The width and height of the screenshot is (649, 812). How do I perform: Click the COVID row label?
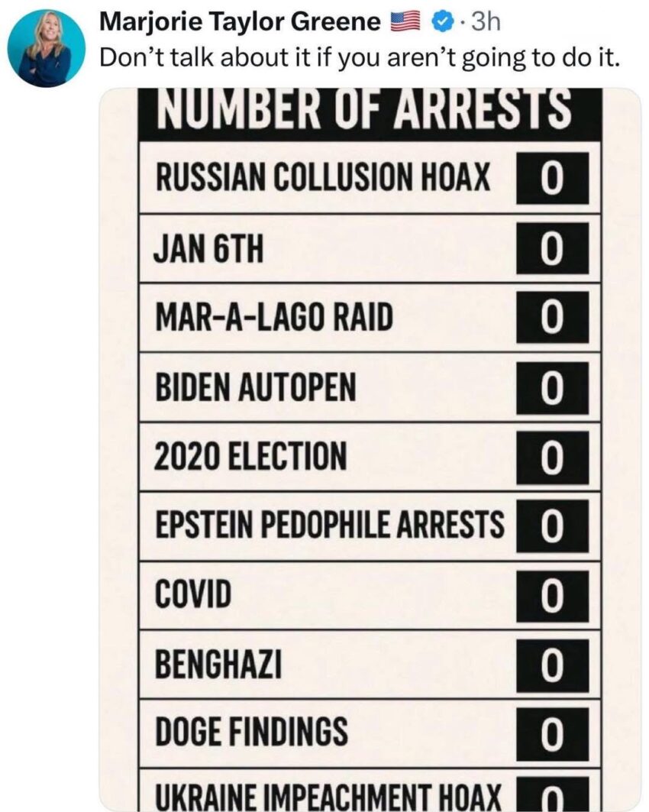(192, 595)
